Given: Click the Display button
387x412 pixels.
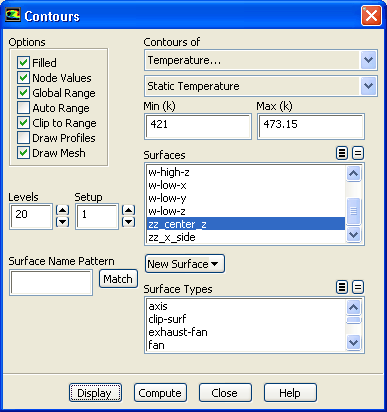Looking at the screenshot, I should point(95,393).
